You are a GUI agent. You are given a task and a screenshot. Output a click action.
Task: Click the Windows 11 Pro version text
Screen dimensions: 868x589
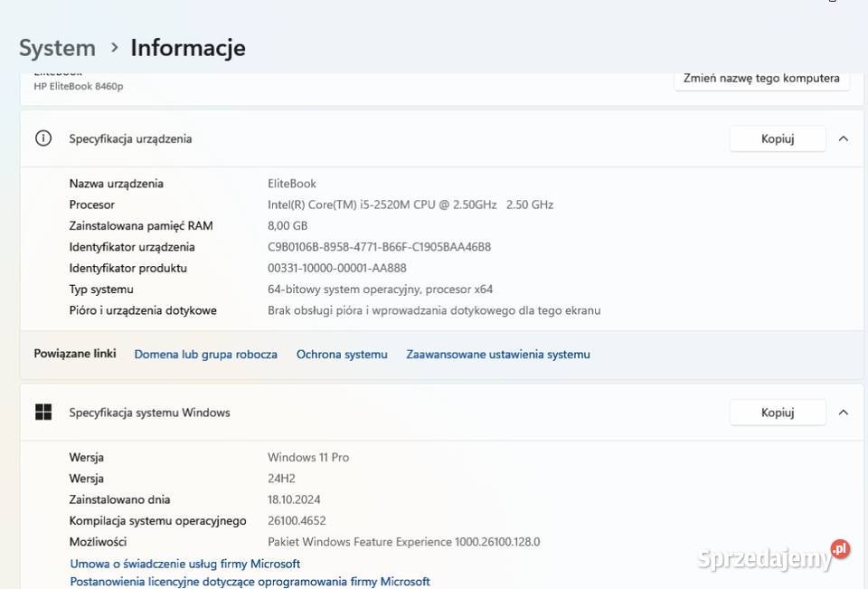click(x=308, y=458)
